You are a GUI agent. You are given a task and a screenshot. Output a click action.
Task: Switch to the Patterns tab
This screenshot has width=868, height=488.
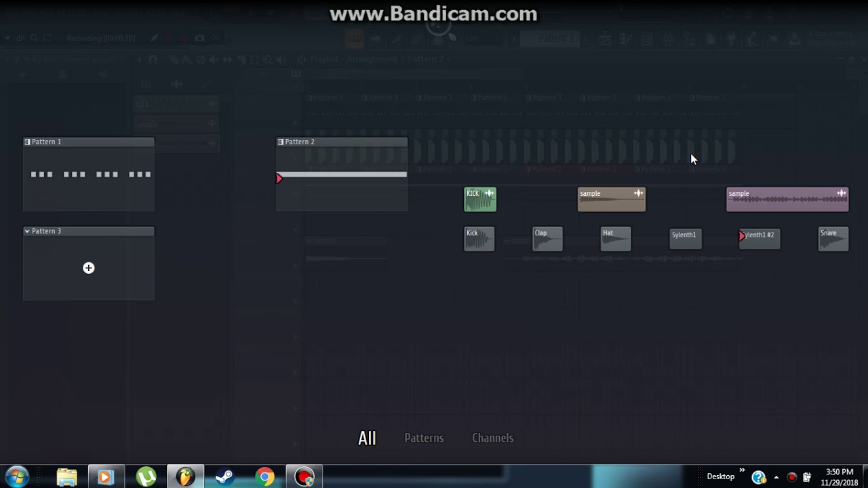click(424, 439)
